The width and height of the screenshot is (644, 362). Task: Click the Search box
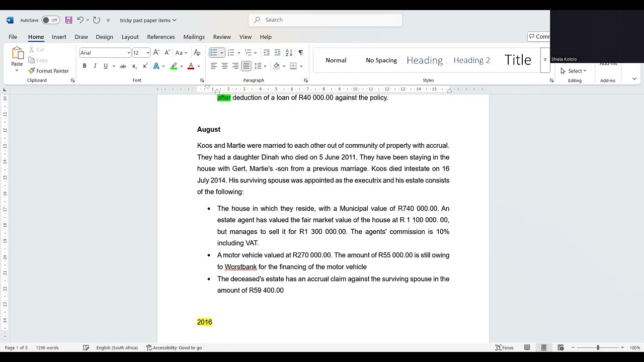coord(326,20)
